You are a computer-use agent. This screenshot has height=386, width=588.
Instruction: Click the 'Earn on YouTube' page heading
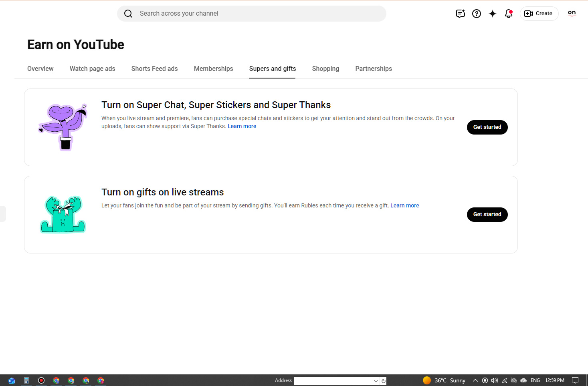click(76, 44)
